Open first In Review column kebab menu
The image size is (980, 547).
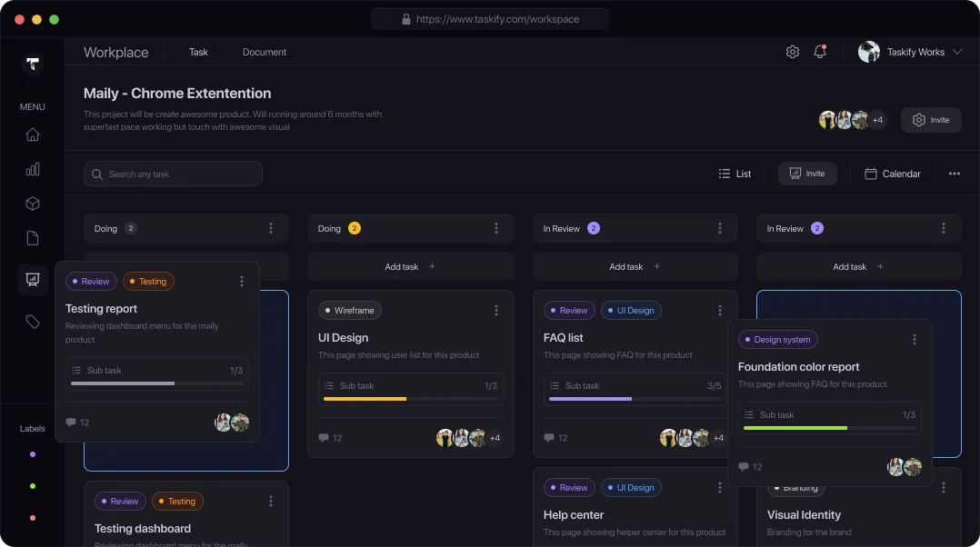point(720,228)
